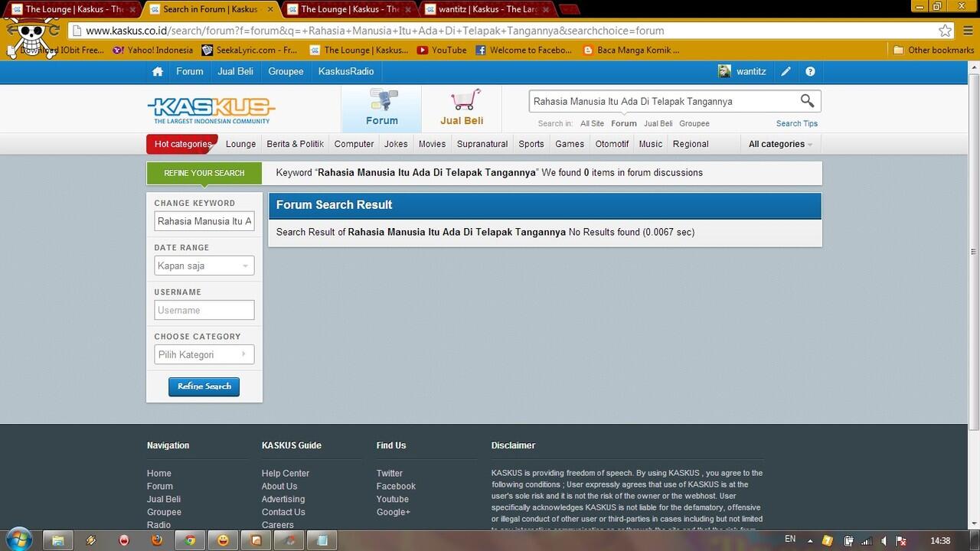Open Chrome from the taskbar
The height and width of the screenshot is (551, 980).
tap(190, 540)
